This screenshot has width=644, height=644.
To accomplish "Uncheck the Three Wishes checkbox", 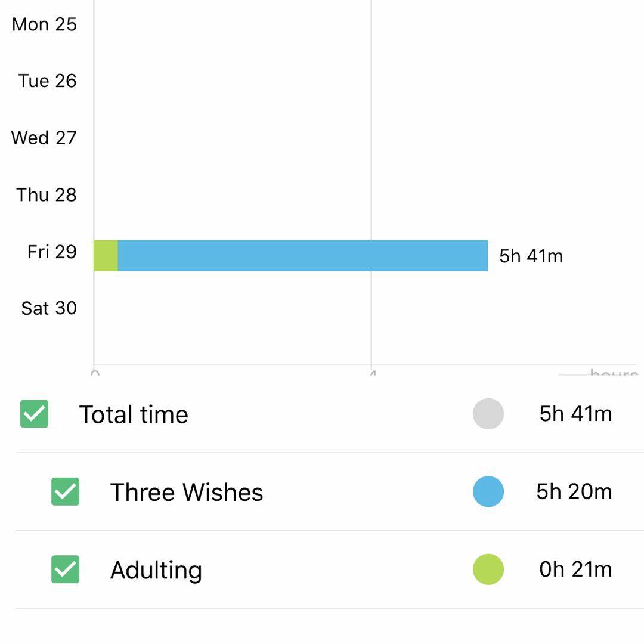I will coord(65,492).
